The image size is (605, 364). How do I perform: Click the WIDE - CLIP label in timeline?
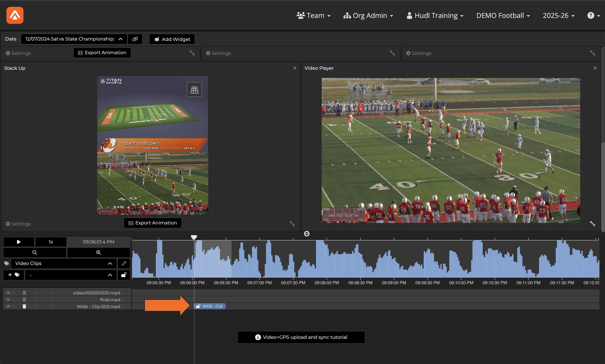212,306
